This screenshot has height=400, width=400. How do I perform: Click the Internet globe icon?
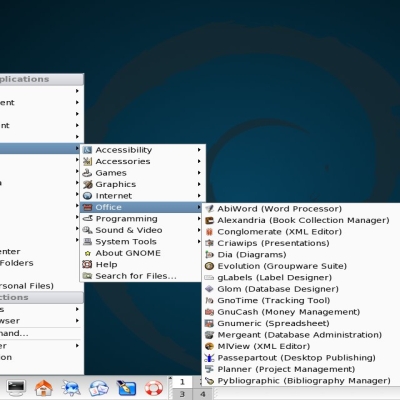87,196
